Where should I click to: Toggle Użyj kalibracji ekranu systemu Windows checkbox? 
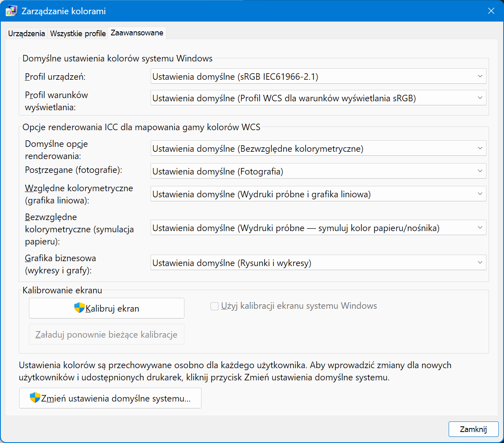tap(215, 306)
